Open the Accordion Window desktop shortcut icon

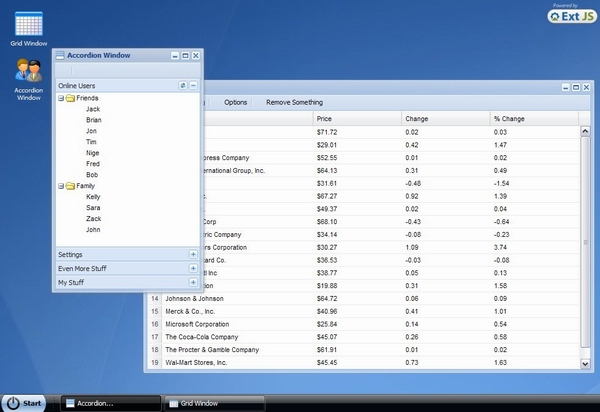[29, 70]
